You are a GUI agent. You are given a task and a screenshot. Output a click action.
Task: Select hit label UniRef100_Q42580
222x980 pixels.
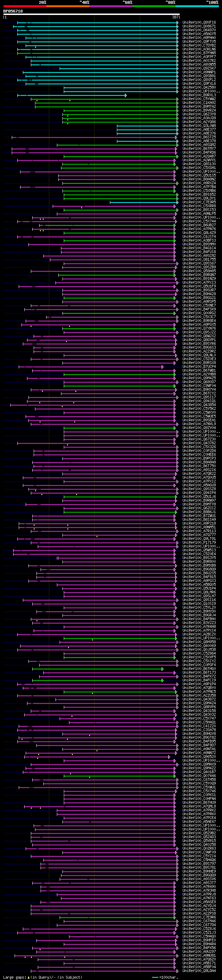[199, 88]
